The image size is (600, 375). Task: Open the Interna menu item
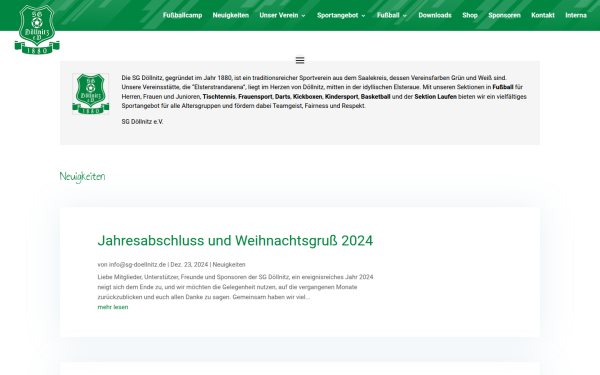(576, 15)
